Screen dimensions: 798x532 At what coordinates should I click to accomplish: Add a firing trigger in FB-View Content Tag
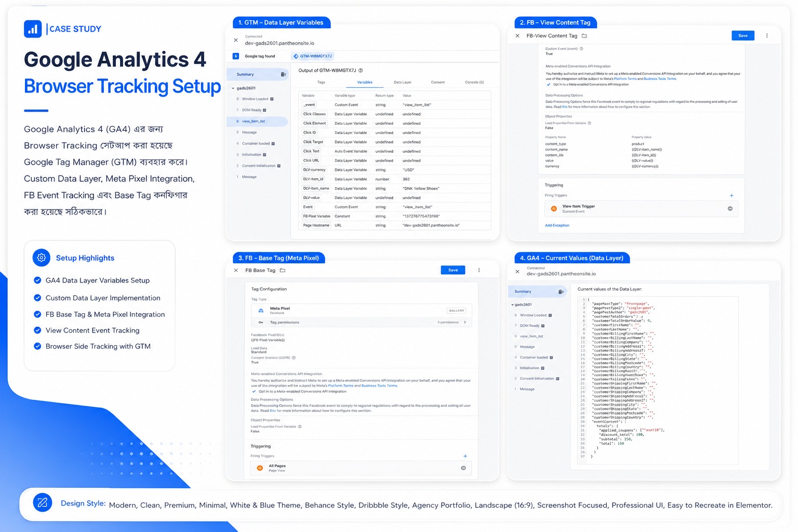731,196
